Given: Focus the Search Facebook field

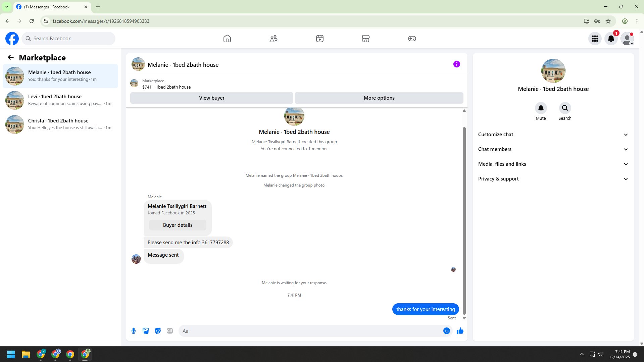Looking at the screenshot, I should click(x=68, y=39).
